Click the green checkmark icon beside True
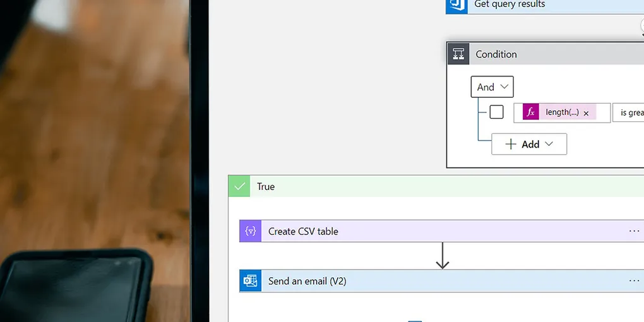 239,186
